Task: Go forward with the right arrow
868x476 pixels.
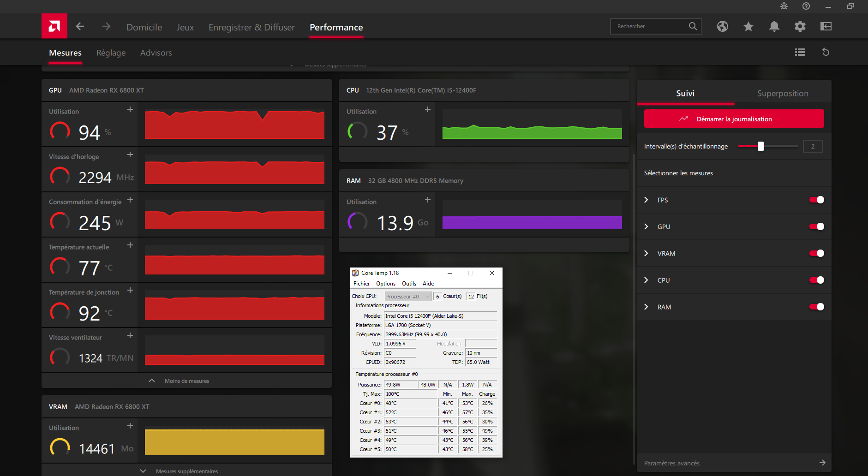Action: [x=106, y=26]
